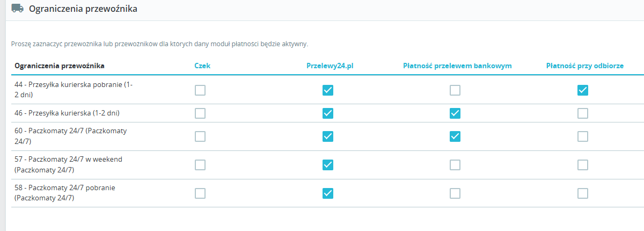Disable bank transfer for 46 Przesyłka kurierska

tap(455, 113)
